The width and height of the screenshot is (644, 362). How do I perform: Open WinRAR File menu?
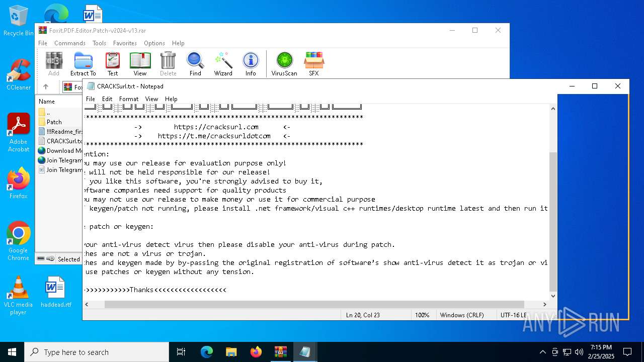point(43,43)
